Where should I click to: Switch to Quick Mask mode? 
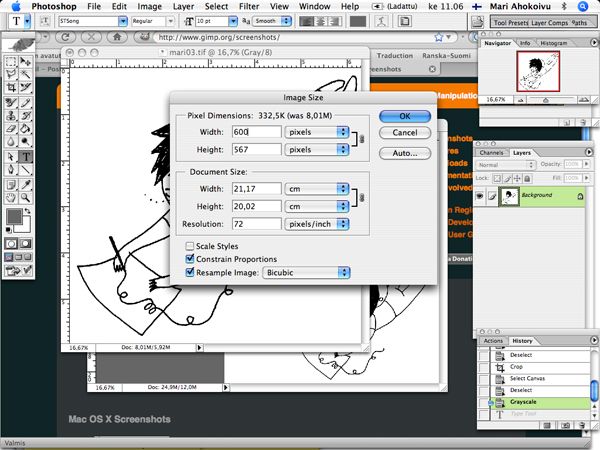tap(25, 244)
